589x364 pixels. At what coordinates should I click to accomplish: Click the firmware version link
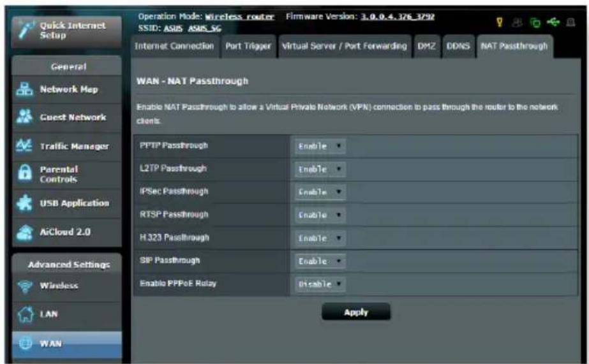[x=398, y=17]
